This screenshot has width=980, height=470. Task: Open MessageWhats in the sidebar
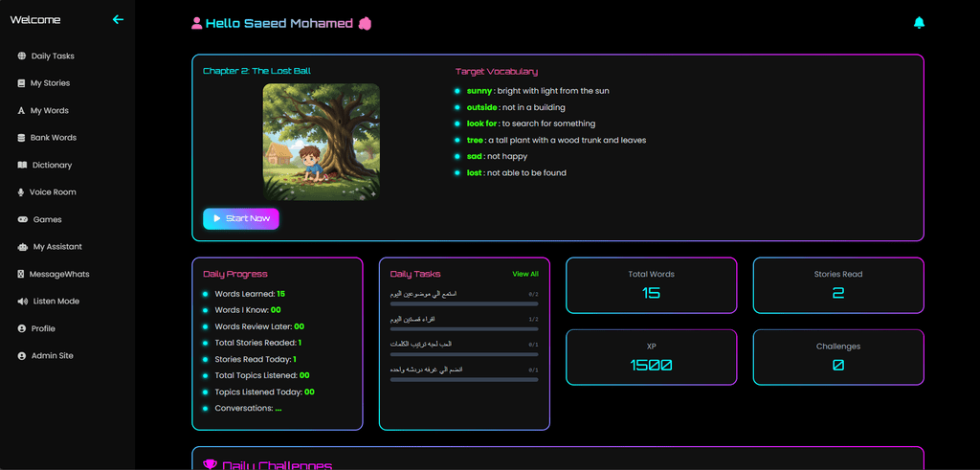point(59,275)
